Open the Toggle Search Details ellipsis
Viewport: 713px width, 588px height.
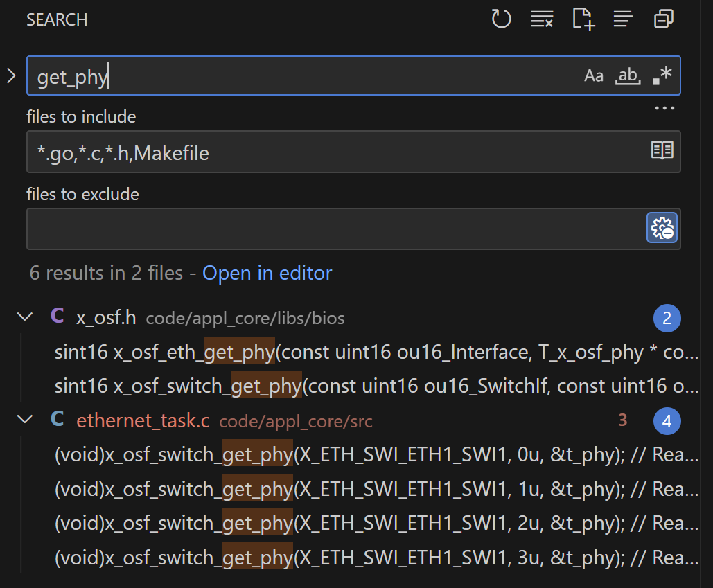pyautogui.click(x=664, y=107)
